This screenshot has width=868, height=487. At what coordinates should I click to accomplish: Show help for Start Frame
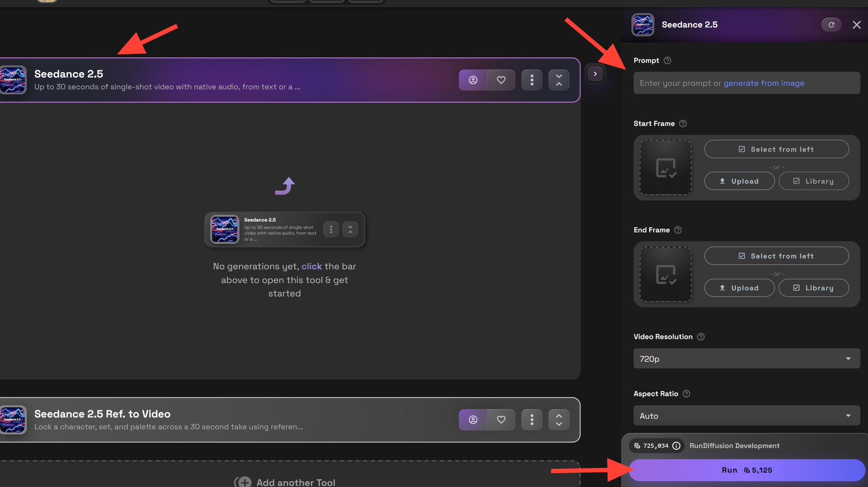coord(683,124)
